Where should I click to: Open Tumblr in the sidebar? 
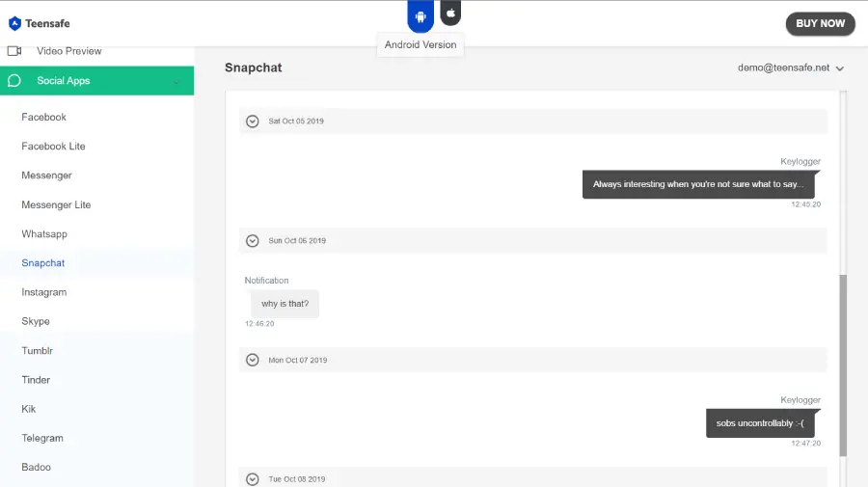click(37, 350)
